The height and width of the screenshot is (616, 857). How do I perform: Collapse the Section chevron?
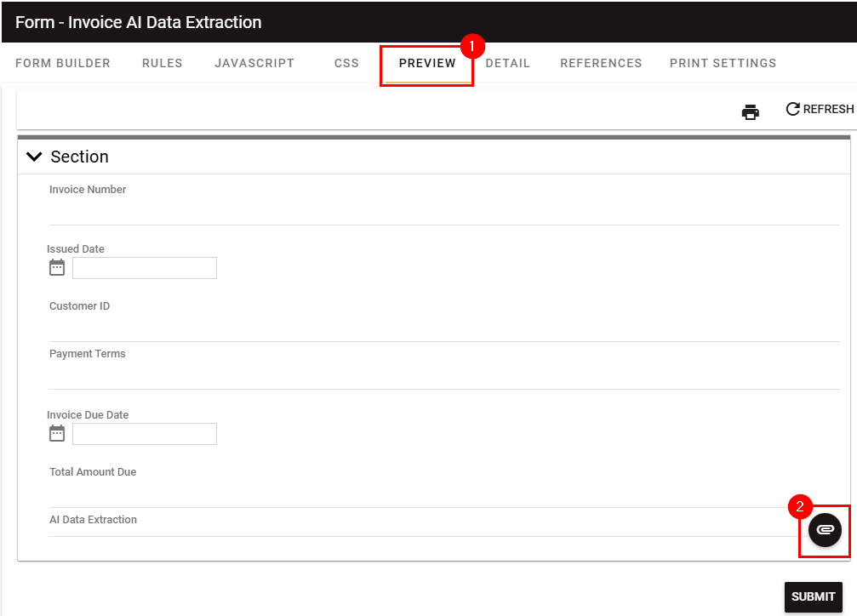34,157
